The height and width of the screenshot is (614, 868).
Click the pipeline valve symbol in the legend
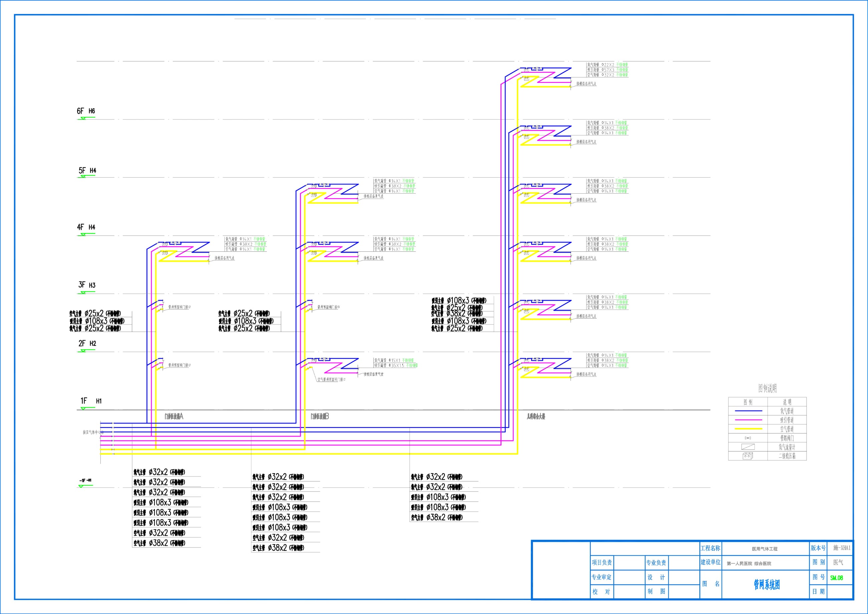pyautogui.click(x=748, y=438)
